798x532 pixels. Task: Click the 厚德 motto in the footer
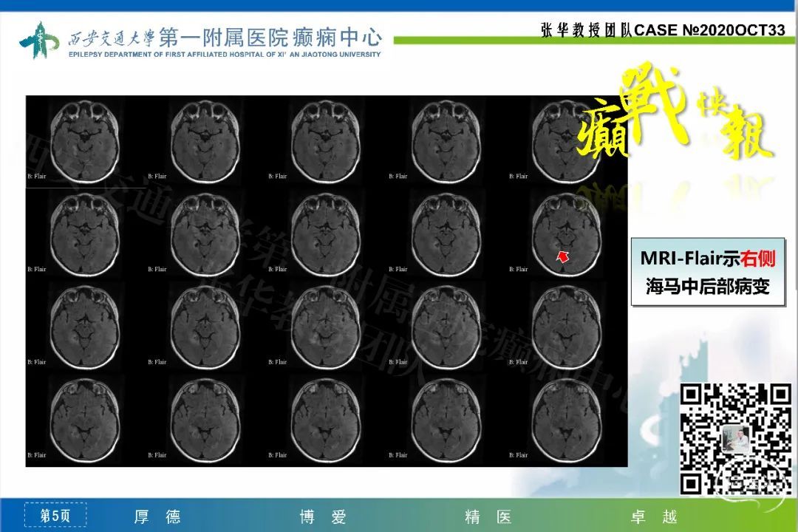[x=157, y=516]
